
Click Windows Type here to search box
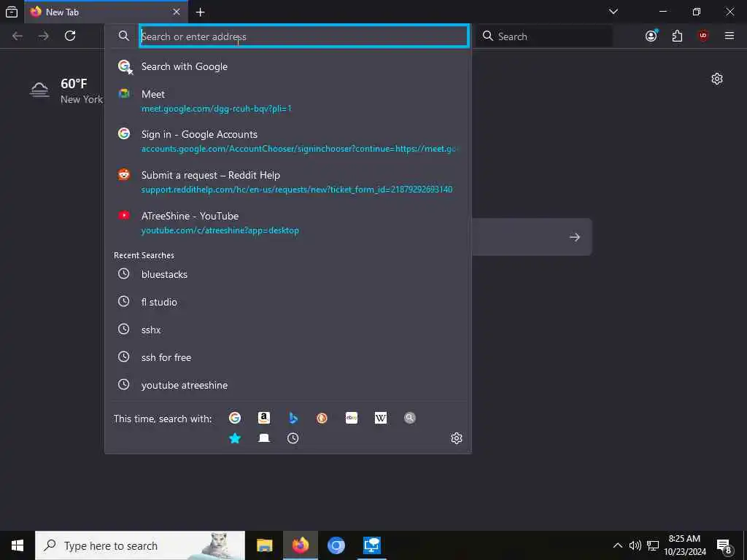point(140,545)
